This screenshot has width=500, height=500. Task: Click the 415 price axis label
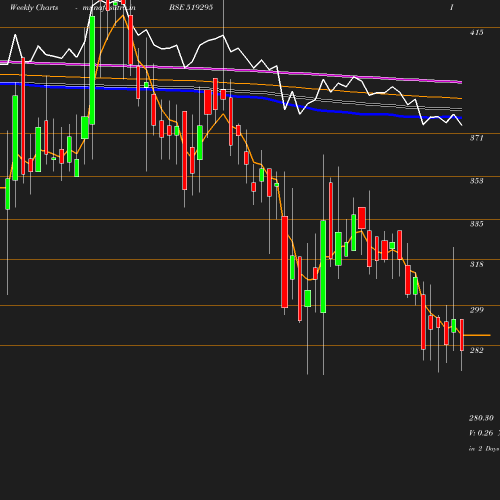(x=476, y=33)
